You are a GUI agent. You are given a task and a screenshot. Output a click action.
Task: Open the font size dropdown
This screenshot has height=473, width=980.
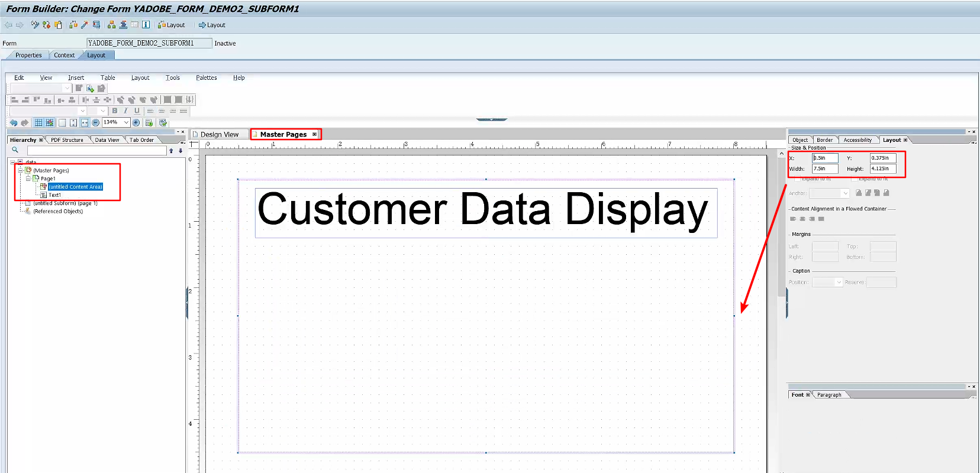pos(103,111)
